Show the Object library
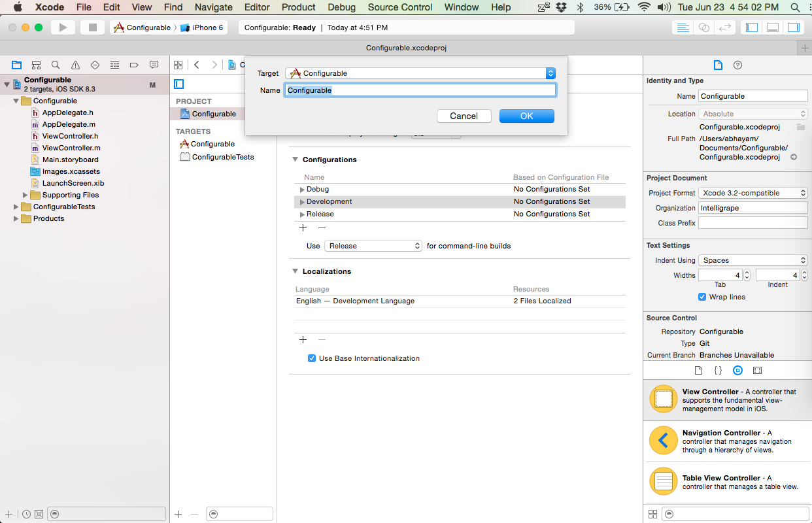 [x=737, y=371]
